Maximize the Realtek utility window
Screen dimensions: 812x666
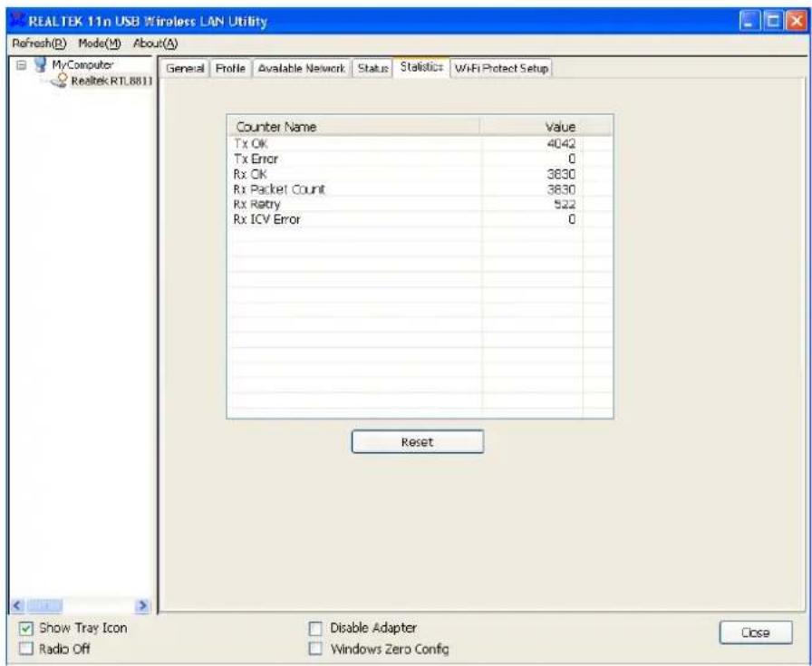(x=773, y=22)
